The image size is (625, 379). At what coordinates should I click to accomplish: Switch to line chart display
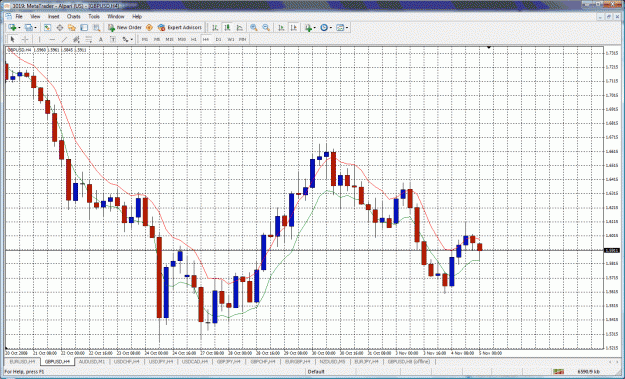click(240, 27)
